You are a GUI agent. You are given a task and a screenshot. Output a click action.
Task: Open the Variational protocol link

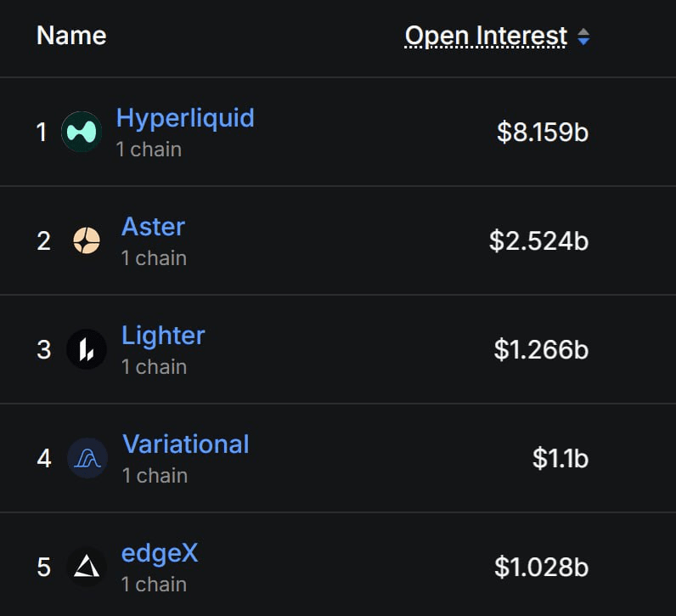186,444
